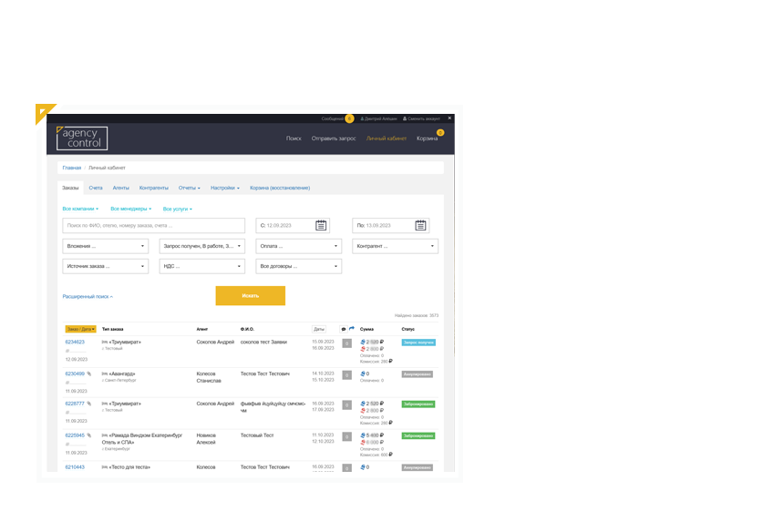Click Сменить аккаунт in the top bar
The image size is (784, 532).
[x=421, y=119]
